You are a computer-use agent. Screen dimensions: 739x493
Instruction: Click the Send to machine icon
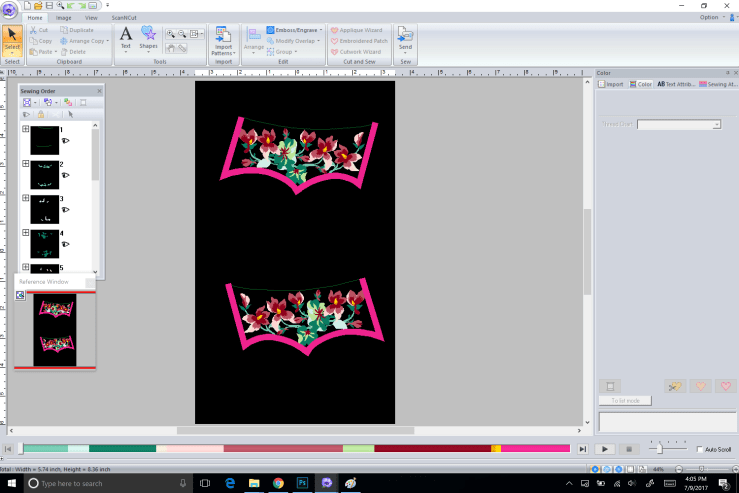(x=405, y=38)
